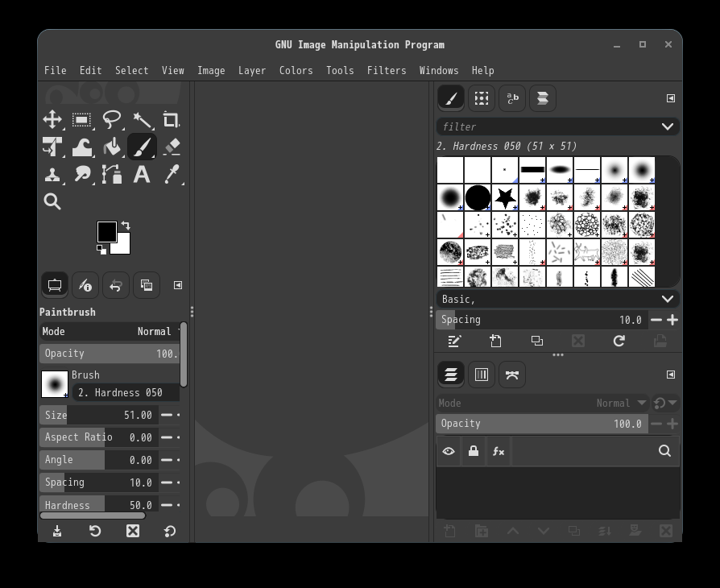Screen dimensions: 720x588
Task: Select the Eraser tool
Action: click(172, 147)
